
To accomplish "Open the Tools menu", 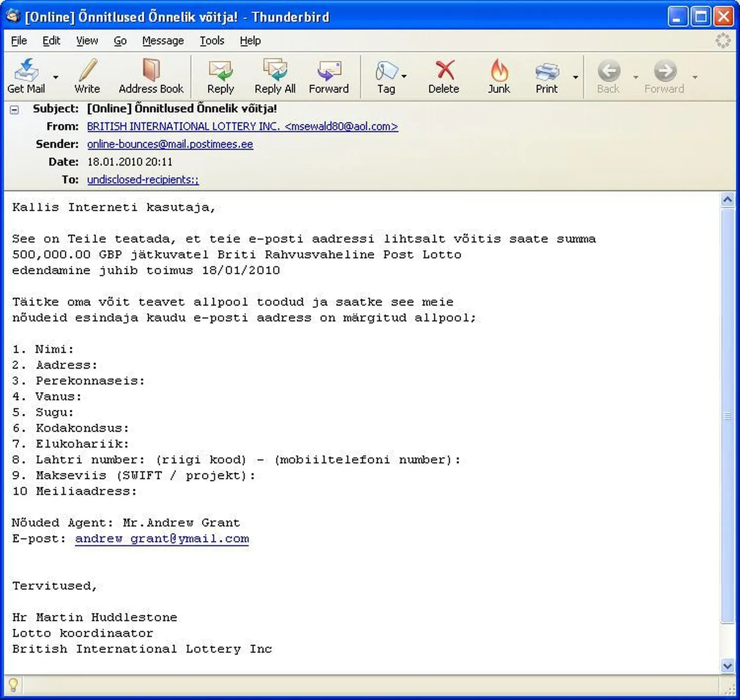I will 212,41.
